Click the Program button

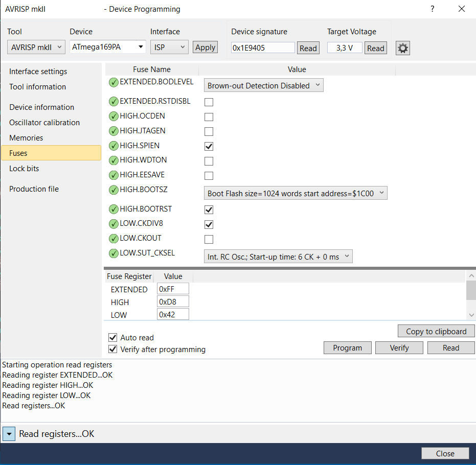coord(348,347)
